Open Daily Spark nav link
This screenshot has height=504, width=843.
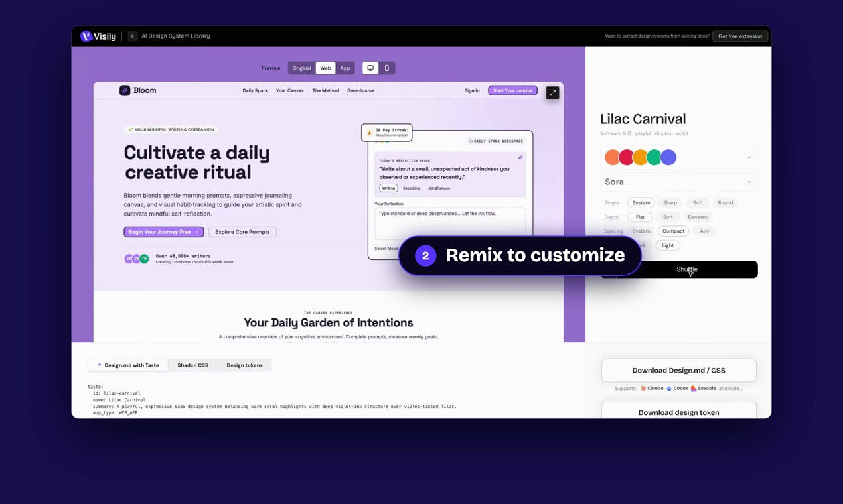[x=255, y=91]
